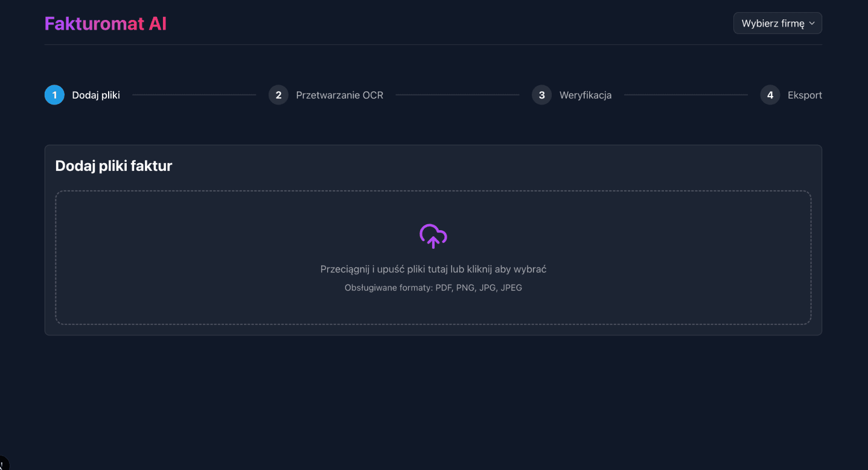Image resolution: width=868 pixels, height=470 pixels.
Task: Click the 'Obsługiwane formaty' hint text
Action: tap(433, 288)
